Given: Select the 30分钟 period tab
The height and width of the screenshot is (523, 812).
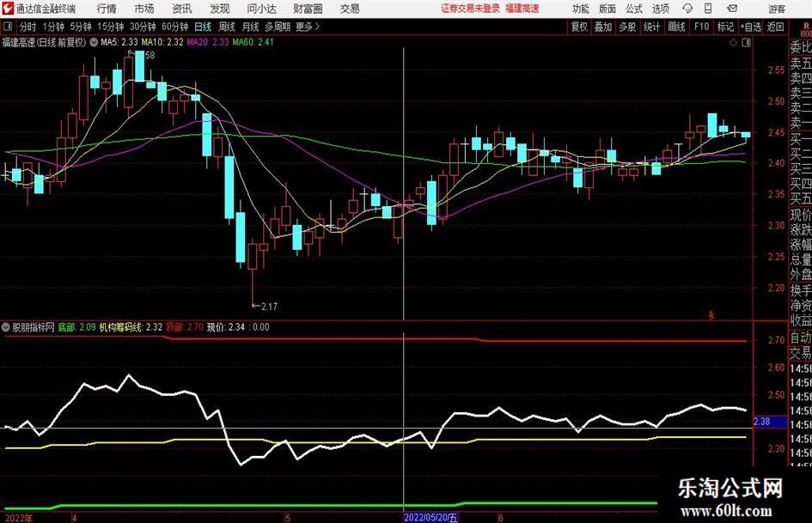Looking at the screenshot, I should tap(143, 27).
